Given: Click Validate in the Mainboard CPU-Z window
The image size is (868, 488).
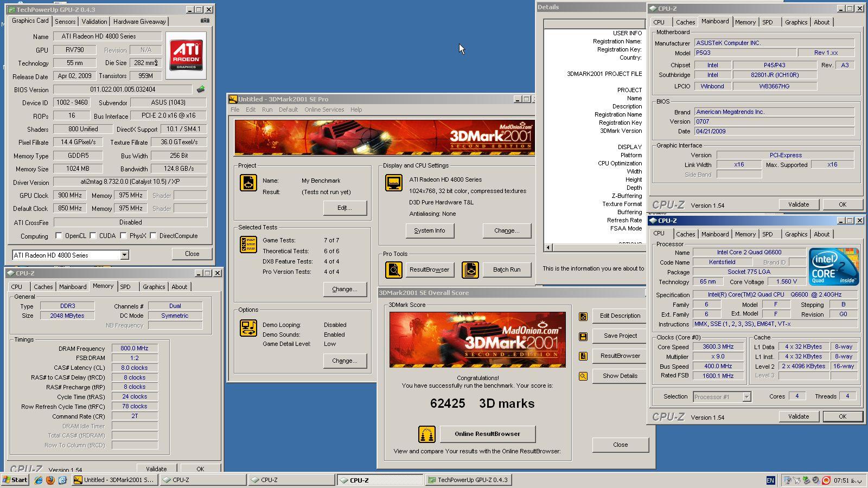Looking at the screenshot, I should [x=799, y=204].
